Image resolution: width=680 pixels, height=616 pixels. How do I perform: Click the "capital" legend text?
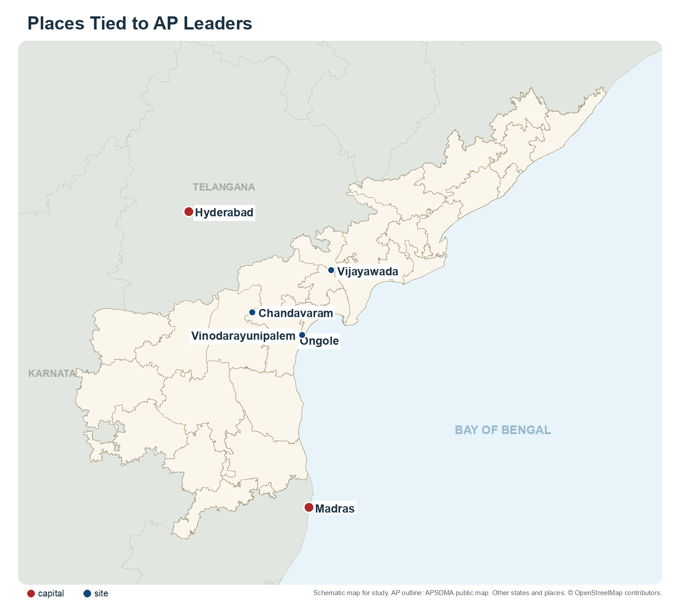click(x=51, y=594)
